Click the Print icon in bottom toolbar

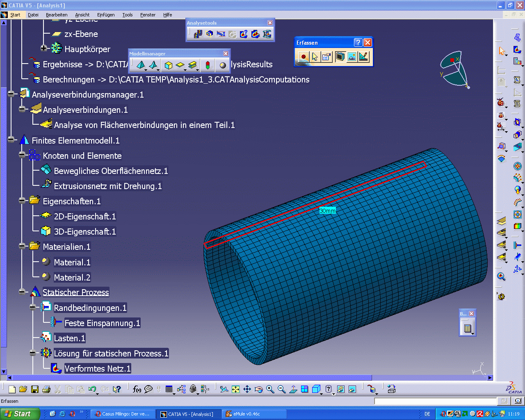tap(46, 389)
